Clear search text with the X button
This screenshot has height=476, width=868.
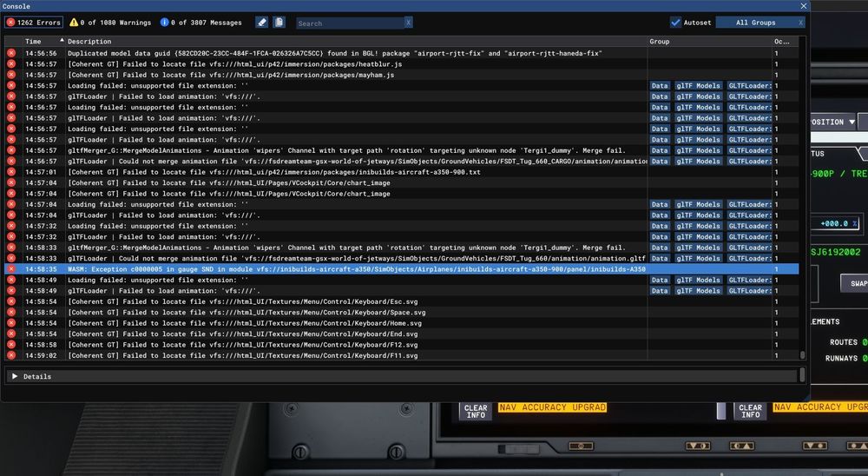[408, 23]
